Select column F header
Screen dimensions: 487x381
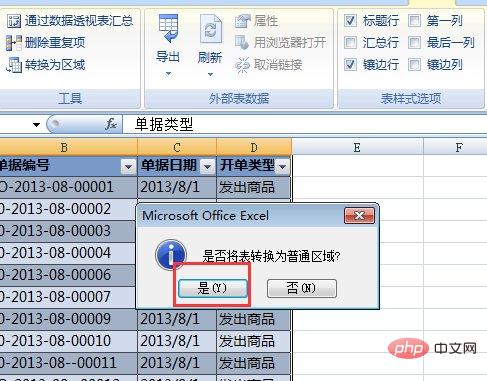[455, 148]
